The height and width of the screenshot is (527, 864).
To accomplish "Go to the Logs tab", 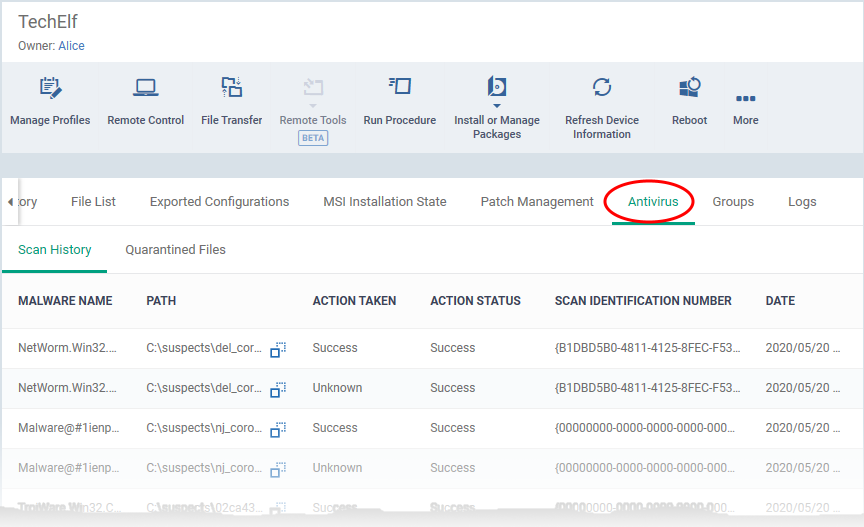I will coord(802,202).
